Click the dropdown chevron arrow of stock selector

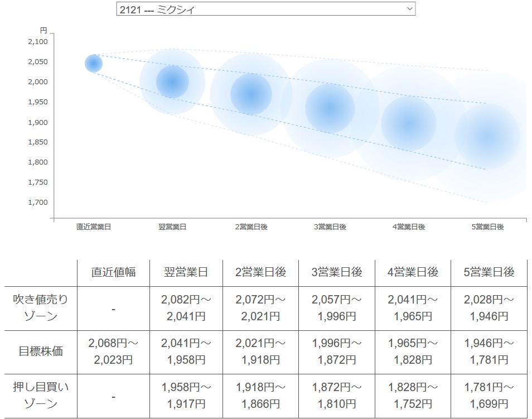409,8
